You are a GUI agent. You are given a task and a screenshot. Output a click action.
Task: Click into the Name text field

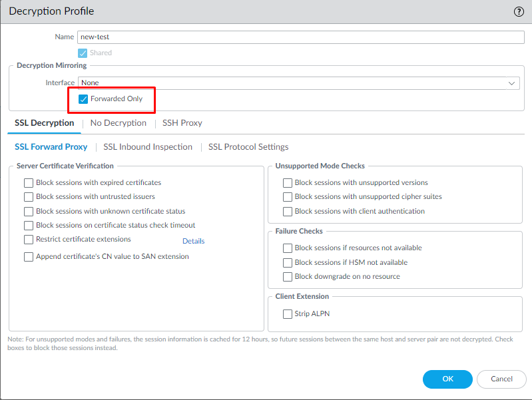pos(301,37)
